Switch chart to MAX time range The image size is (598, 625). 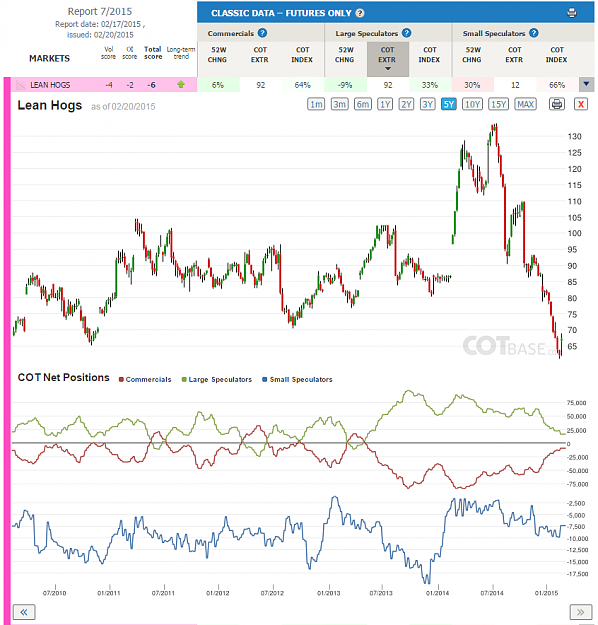(525, 104)
